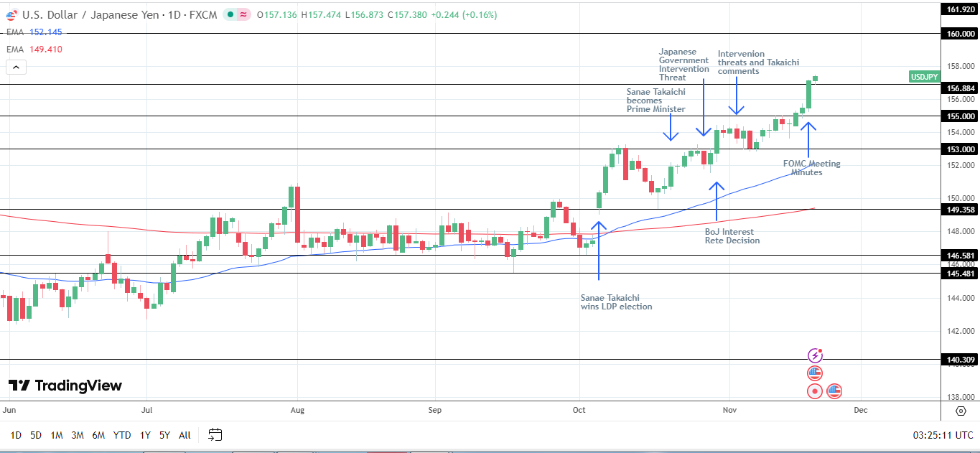Click the US flag event beside red dot
This screenshot has height=453, width=980.
point(834,391)
